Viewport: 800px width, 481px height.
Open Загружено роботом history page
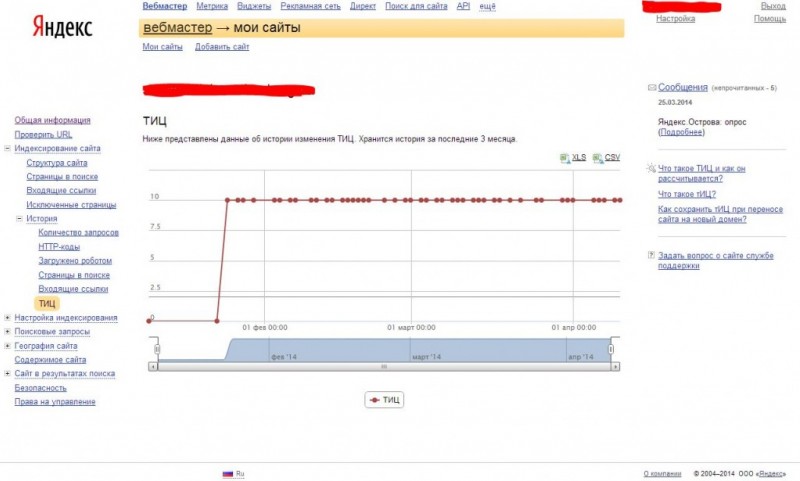pyautogui.click(x=74, y=261)
